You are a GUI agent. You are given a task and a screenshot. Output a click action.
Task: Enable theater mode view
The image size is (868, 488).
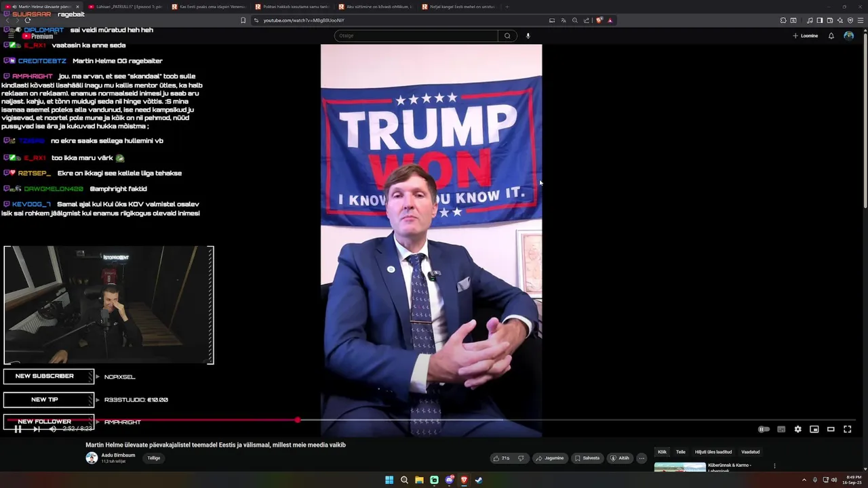[x=831, y=429]
